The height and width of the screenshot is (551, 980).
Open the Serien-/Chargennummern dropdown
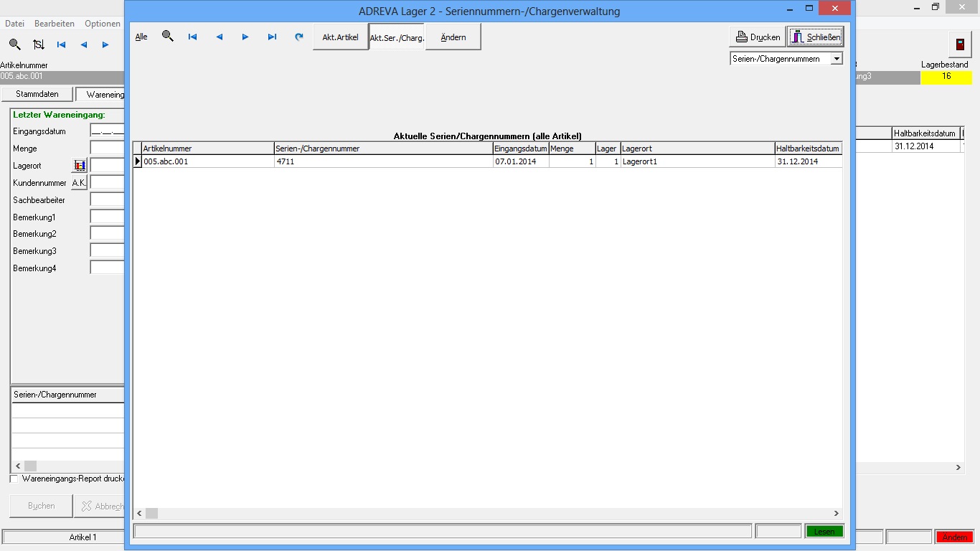pos(837,59)
